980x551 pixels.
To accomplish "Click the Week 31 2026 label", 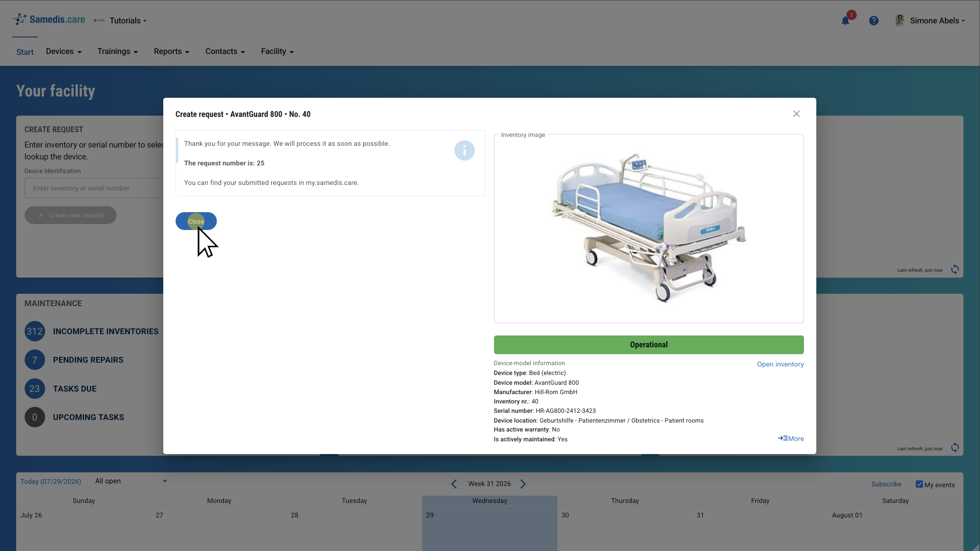I will tap(489, 484).
